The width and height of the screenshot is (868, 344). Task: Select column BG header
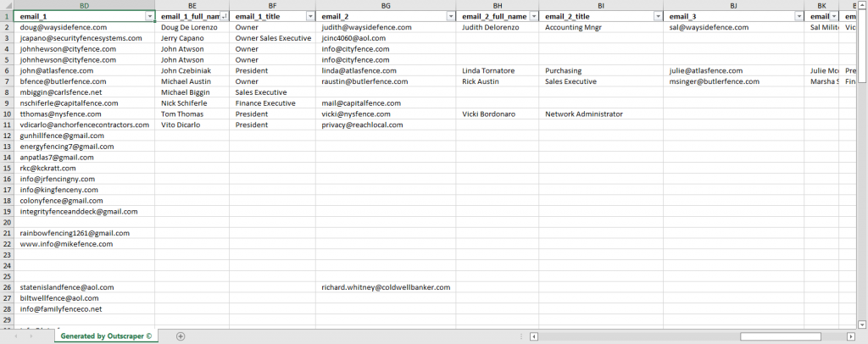(x=386, y=6)
